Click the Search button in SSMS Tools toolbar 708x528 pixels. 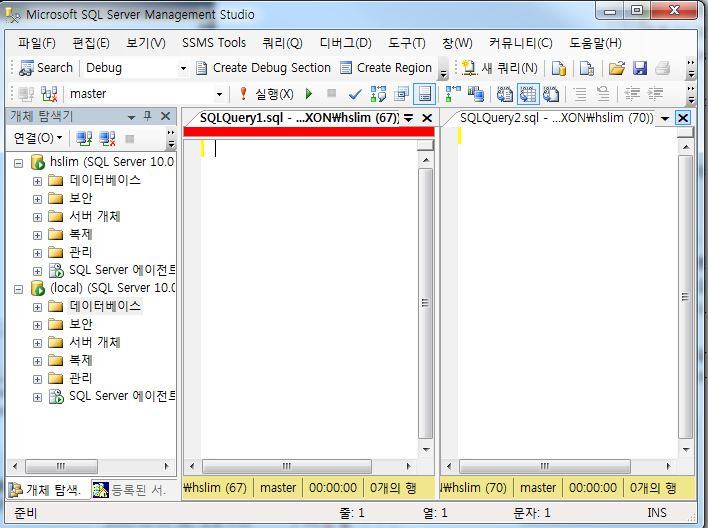click(46, 68)
